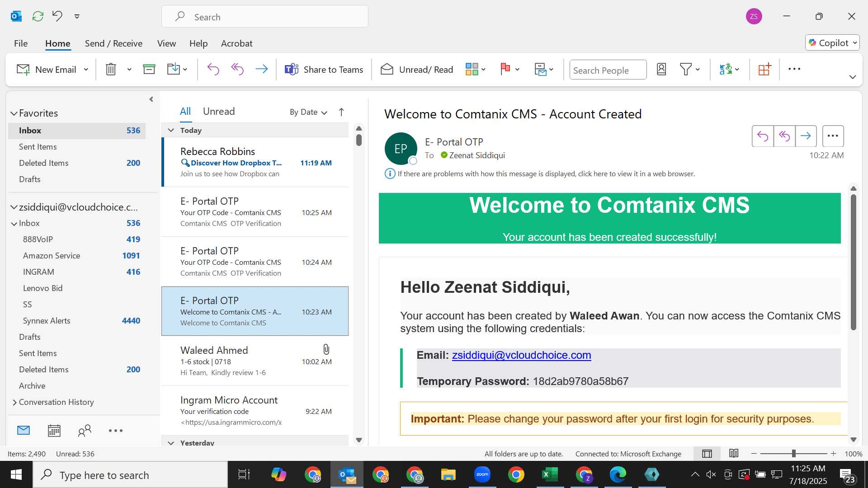868x488 pixels.
Task: Click the zoom out minus button
Action: tap(754, 454)
